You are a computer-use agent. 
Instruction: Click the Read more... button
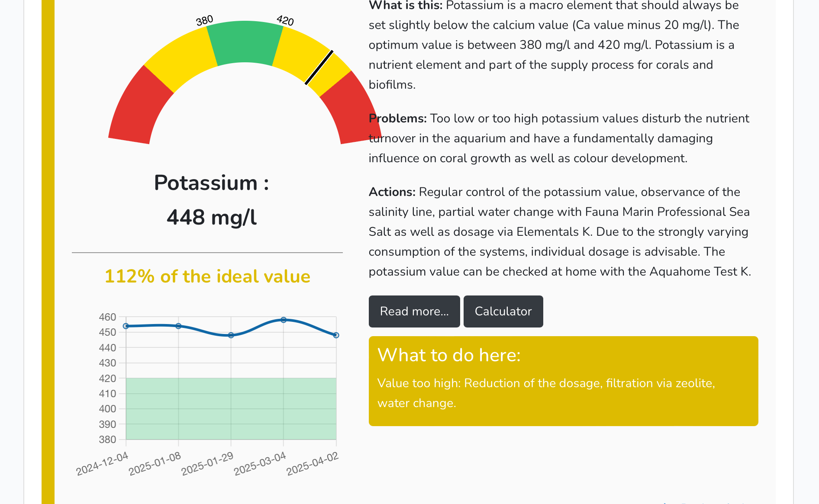click(414, 311)
